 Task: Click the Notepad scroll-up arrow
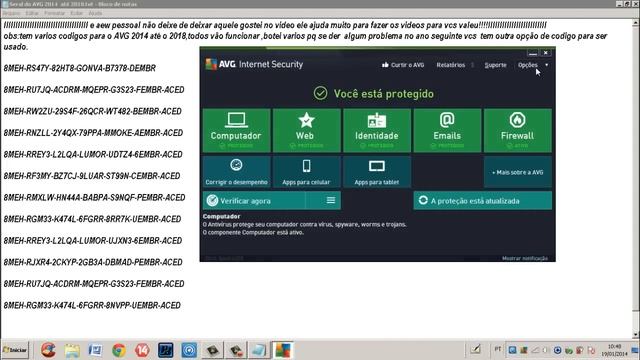point(636,22)
